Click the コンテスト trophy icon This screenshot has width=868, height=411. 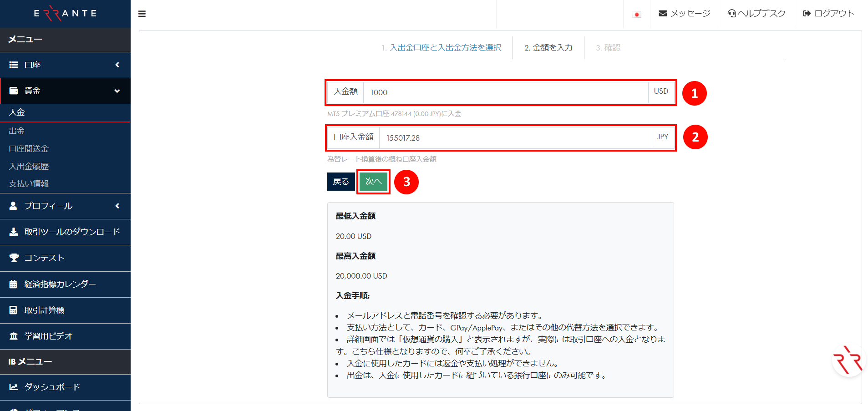point(13,258)
